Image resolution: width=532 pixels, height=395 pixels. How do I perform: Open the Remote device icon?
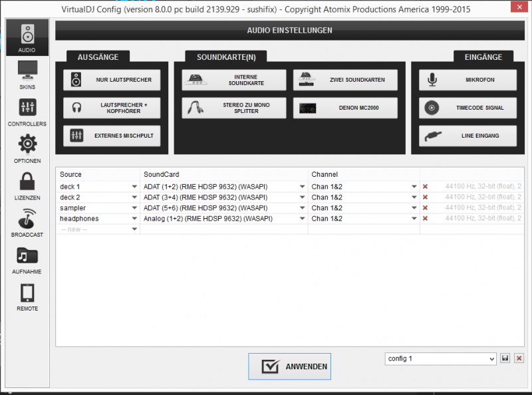[27, 297]
